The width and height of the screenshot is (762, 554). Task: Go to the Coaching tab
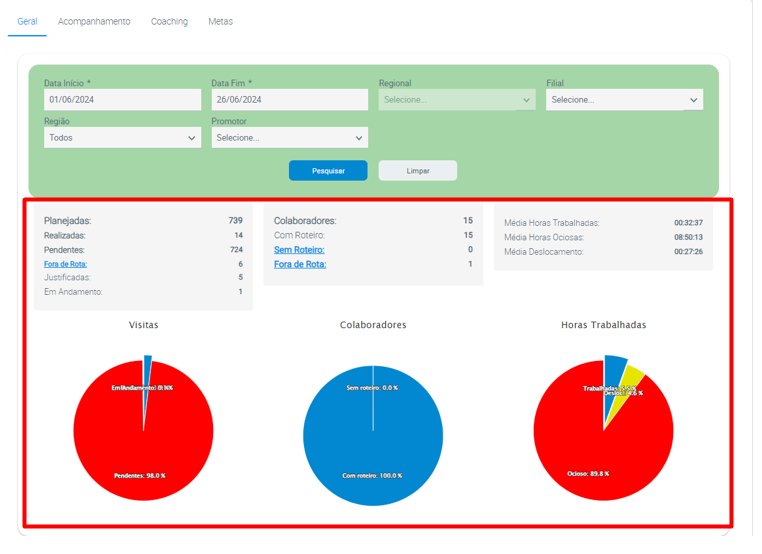tap(169, 21)
